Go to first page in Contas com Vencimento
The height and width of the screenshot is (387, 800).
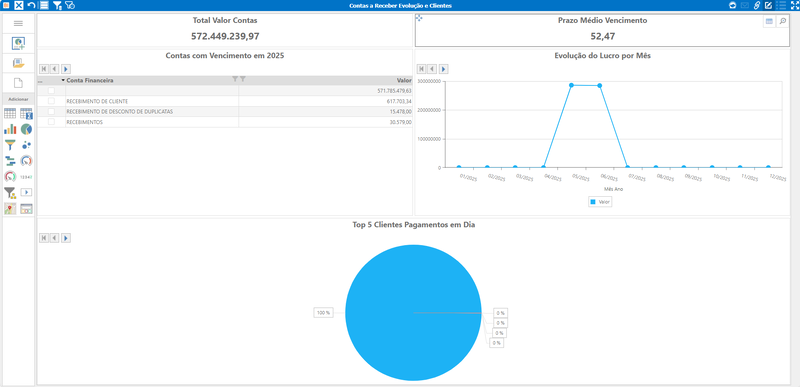click(44, 68)
